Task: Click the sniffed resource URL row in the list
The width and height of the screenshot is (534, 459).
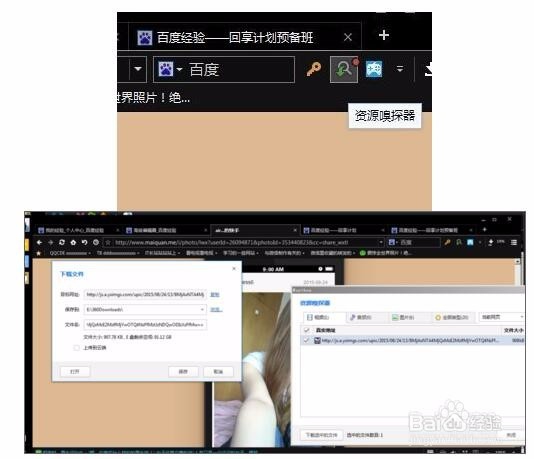Action: [x=412, y=340]
